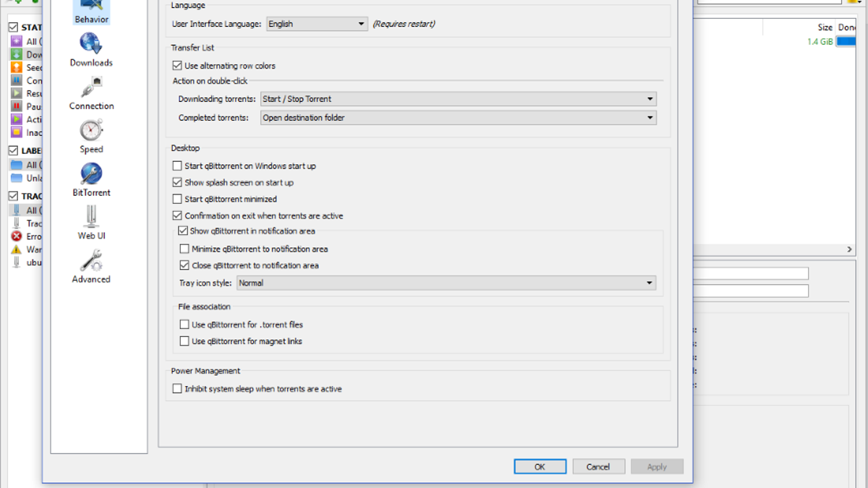Click the 1.4 GiB size cell

[820, 42]
